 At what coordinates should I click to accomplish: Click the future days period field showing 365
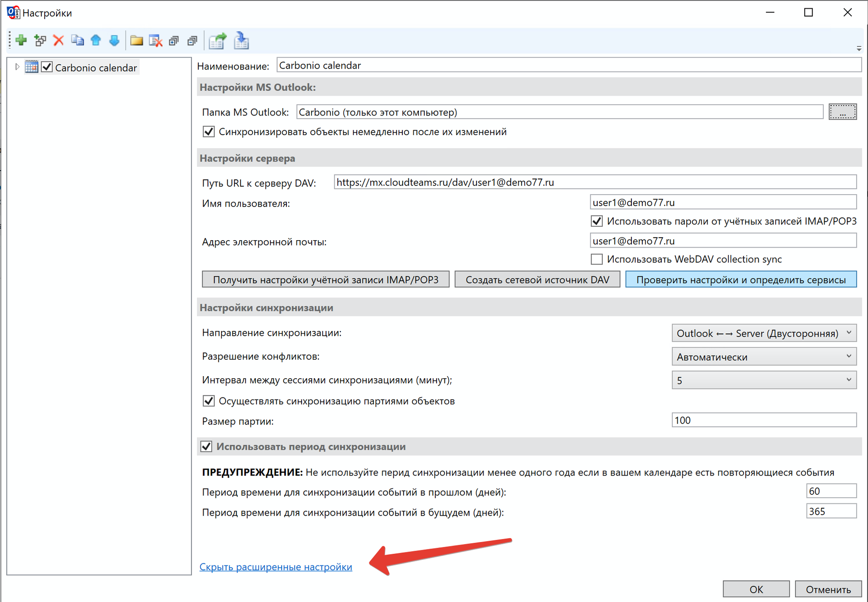click(x=831, y=511)
